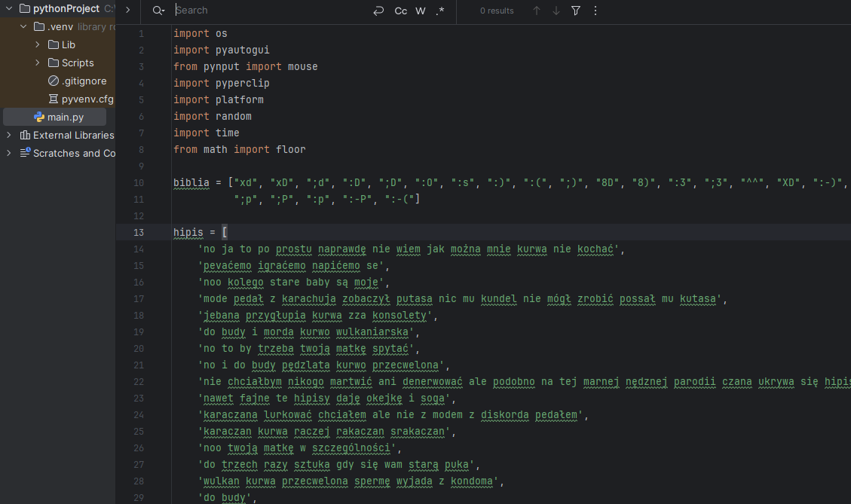Screen dimensions: 851x504
Task: Expand the Scratches and Consoles node
Action: click(x=9, y=153)
